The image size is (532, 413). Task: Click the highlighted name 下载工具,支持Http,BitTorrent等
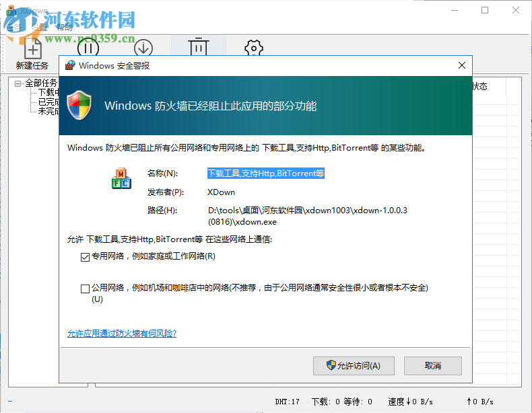coord(265,173)
